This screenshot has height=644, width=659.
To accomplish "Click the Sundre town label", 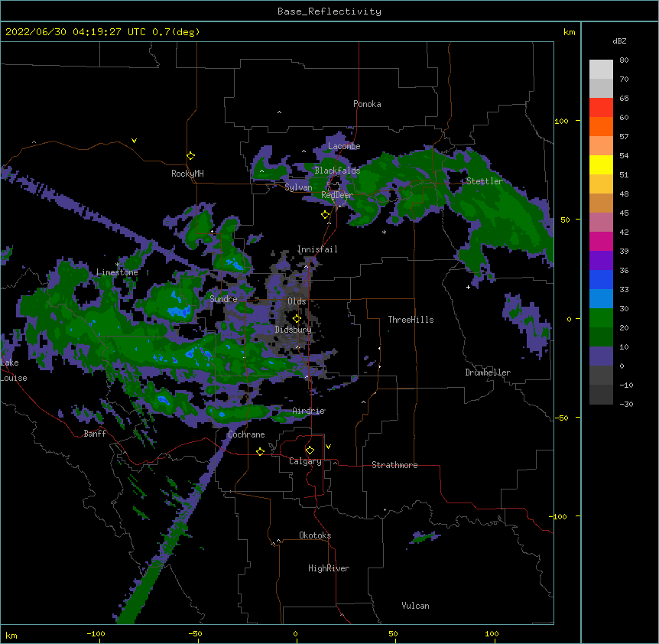I will (223, 299).
